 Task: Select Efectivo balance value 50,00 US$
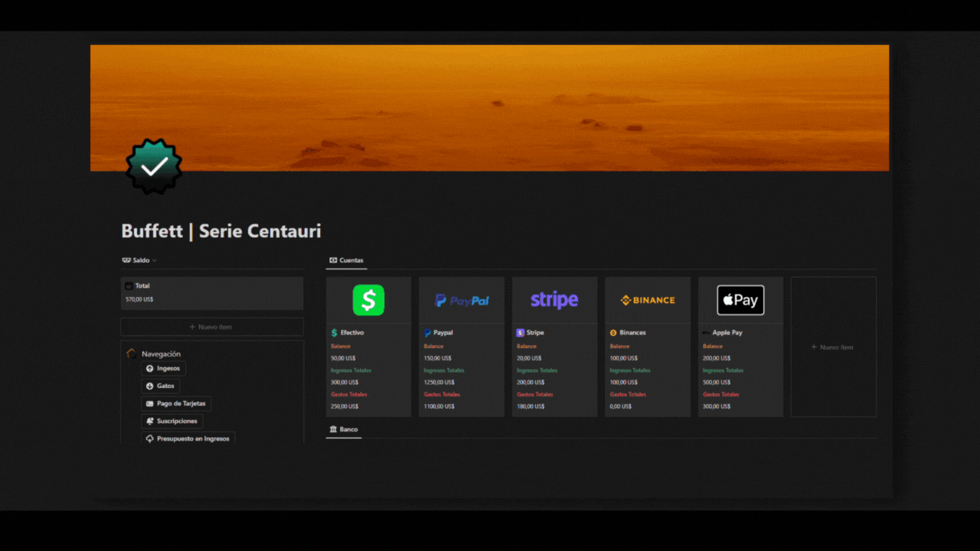(343, 358)
